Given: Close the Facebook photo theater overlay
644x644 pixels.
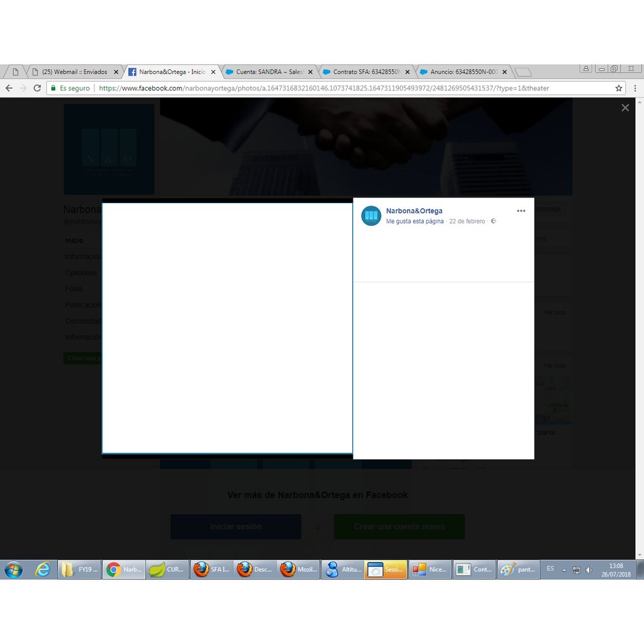Looking at the screenshot, I should pyautogui.click(x=625, y=108).
